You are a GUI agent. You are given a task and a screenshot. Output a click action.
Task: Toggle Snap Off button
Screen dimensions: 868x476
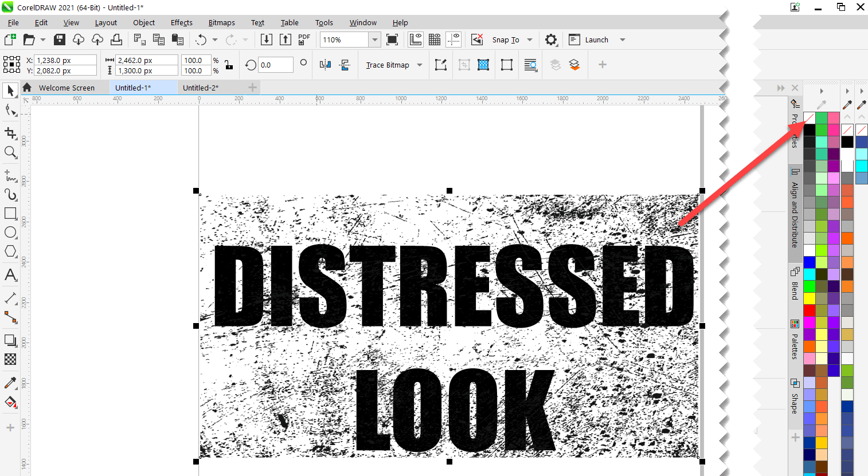click(x=477, y=40)
